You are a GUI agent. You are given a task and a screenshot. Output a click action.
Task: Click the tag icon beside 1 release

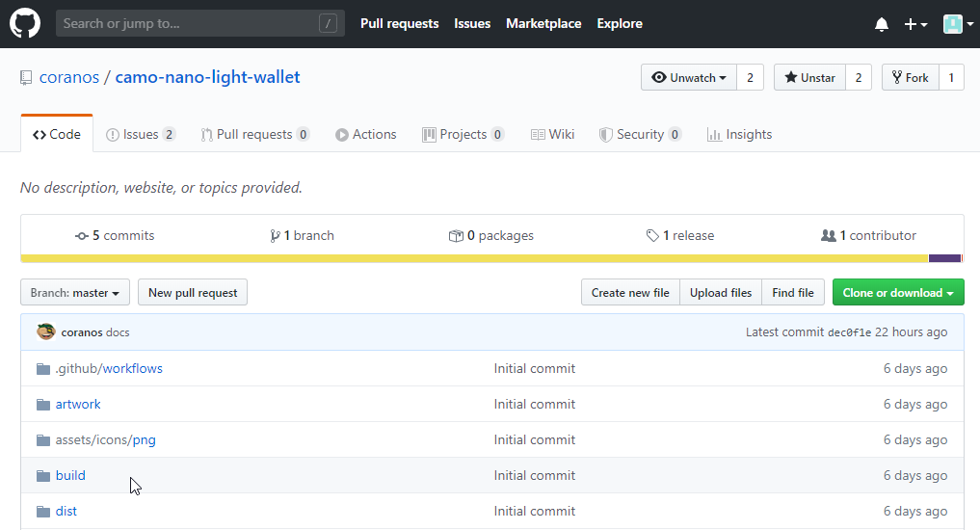pos(652,236)
